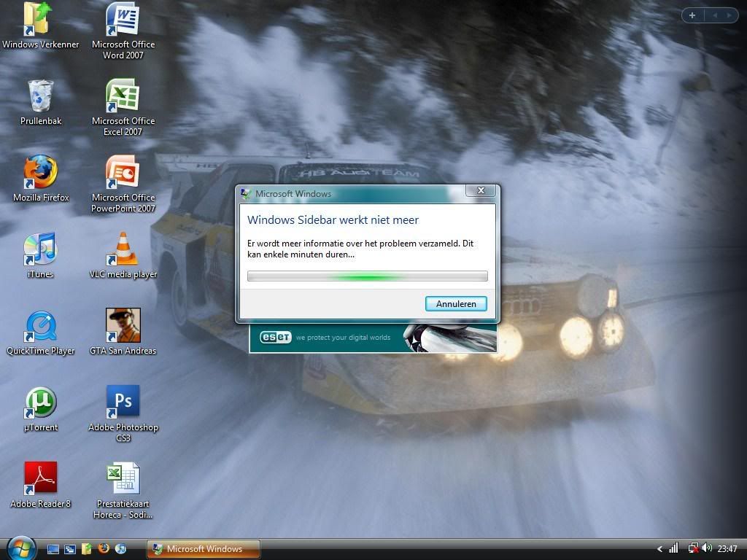Click the ESET banner below the dialog
This screenshot has width=747, height=560.
pos(373,338)
